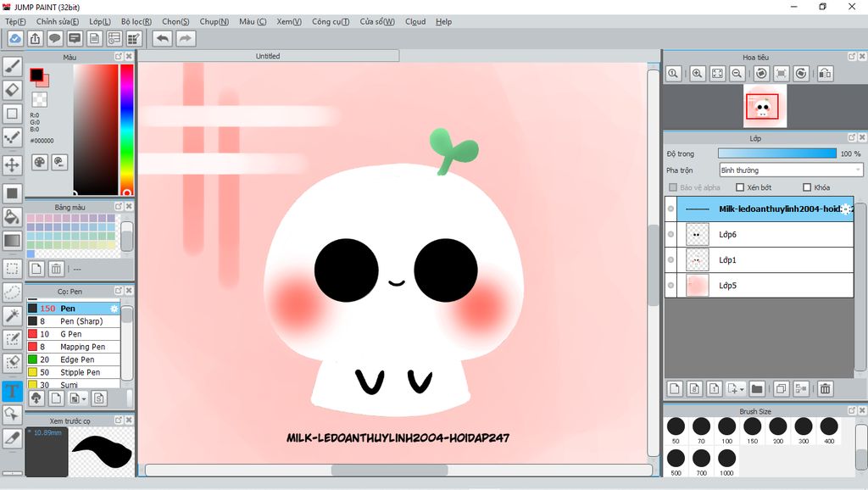
Task: Open the Lớp(L) menu
Action: pyautogui.click(x=100, y=21)
